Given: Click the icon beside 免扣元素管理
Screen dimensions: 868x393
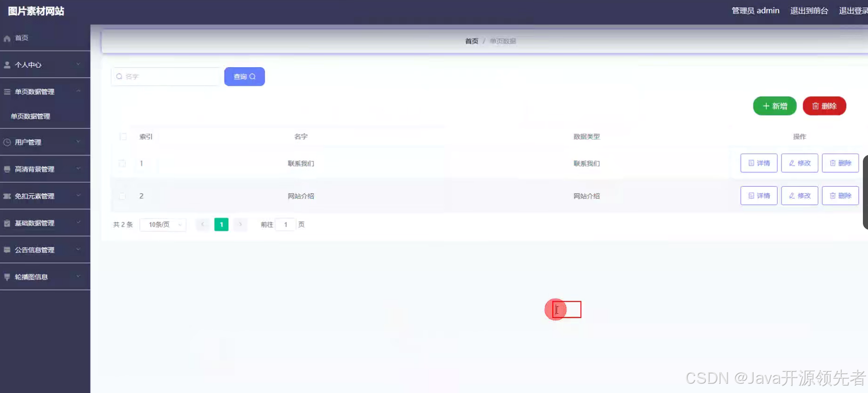Looking at the screenshot, I should tap(7, 196).
